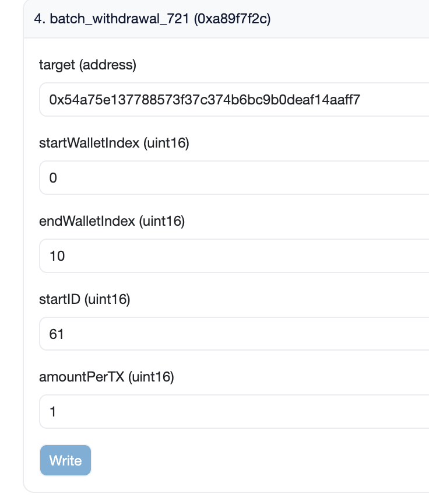
Task: Focus the startWalletIndex input box
Action: point(234,178)
